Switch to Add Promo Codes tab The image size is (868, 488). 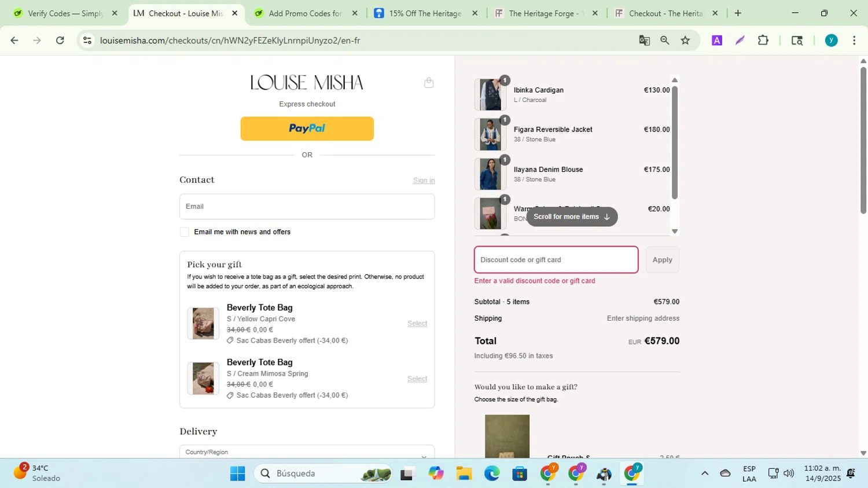click(306, 13)
